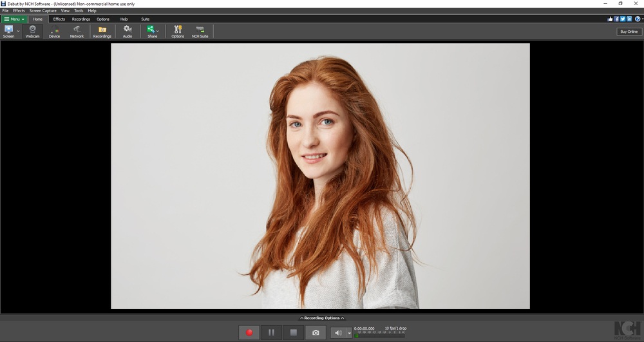Click the webcam preview image
The width and height of the screenshot is (644, 342).
click(320, 176)
